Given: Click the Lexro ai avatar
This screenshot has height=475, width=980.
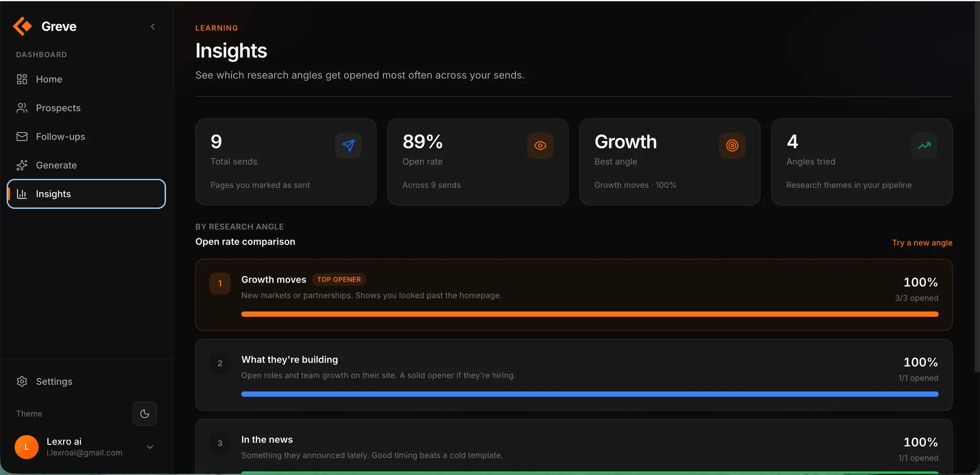Looking at the screenshot, I should click(x=26, y=447).
